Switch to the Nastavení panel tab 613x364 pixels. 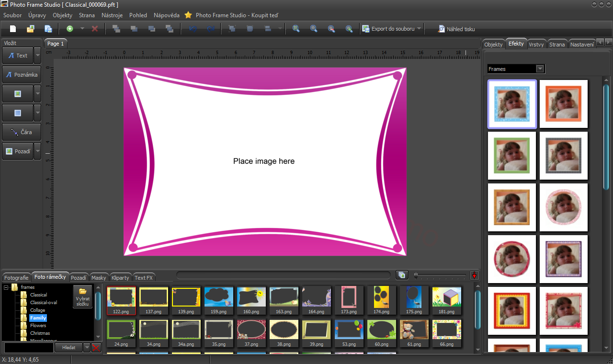tap(582, 45)
